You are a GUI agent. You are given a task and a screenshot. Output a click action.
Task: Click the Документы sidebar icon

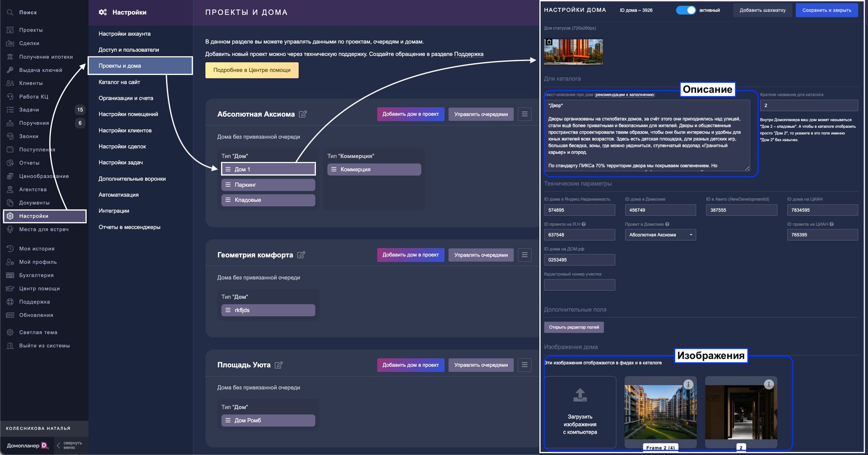10,202
